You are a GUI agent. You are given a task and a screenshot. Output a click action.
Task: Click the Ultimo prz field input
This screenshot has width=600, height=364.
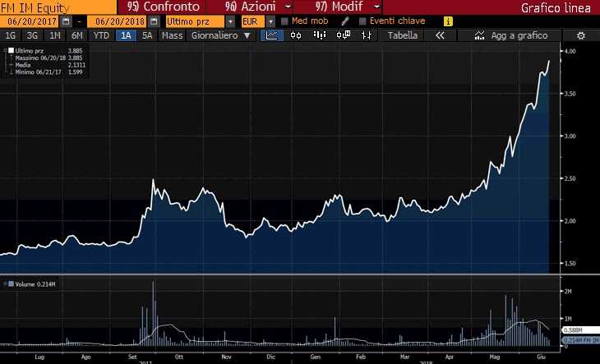[195, 21]
